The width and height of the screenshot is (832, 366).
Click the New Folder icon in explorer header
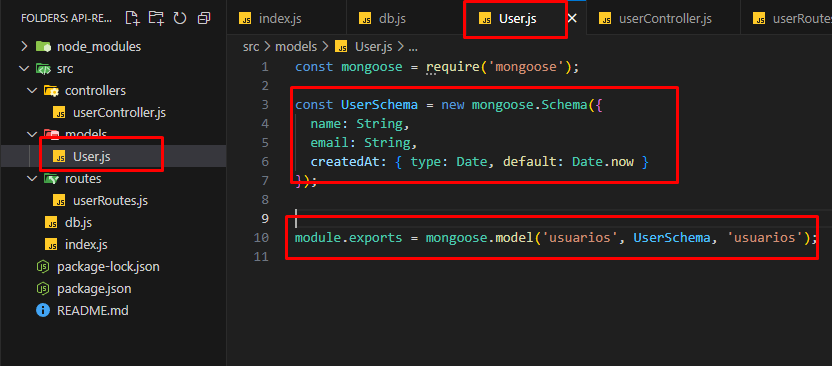156,19
